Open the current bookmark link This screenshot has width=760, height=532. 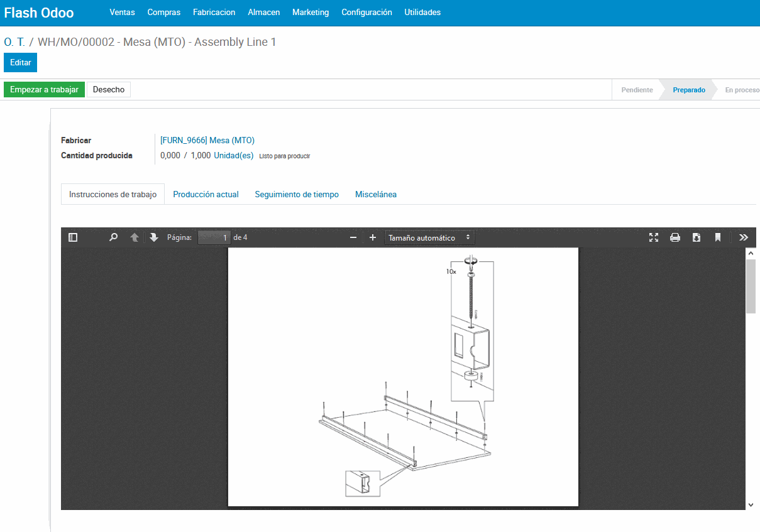[718, 237]
